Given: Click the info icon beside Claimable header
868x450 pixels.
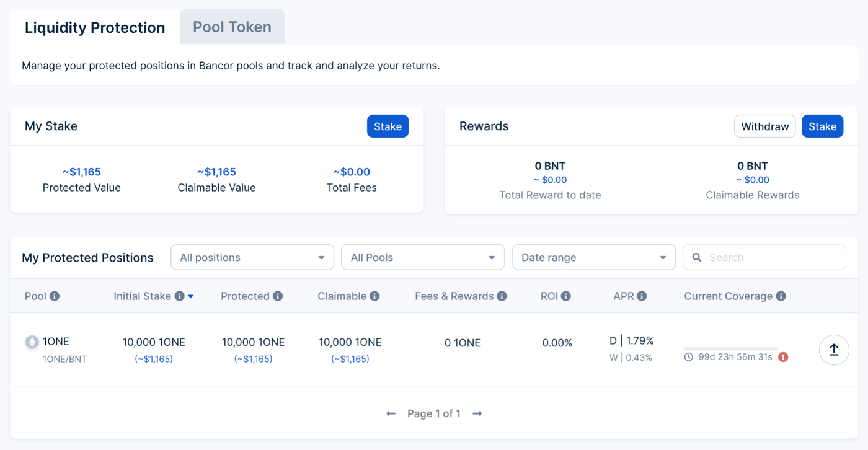Looking at the screenshot, I should (374, 296).
